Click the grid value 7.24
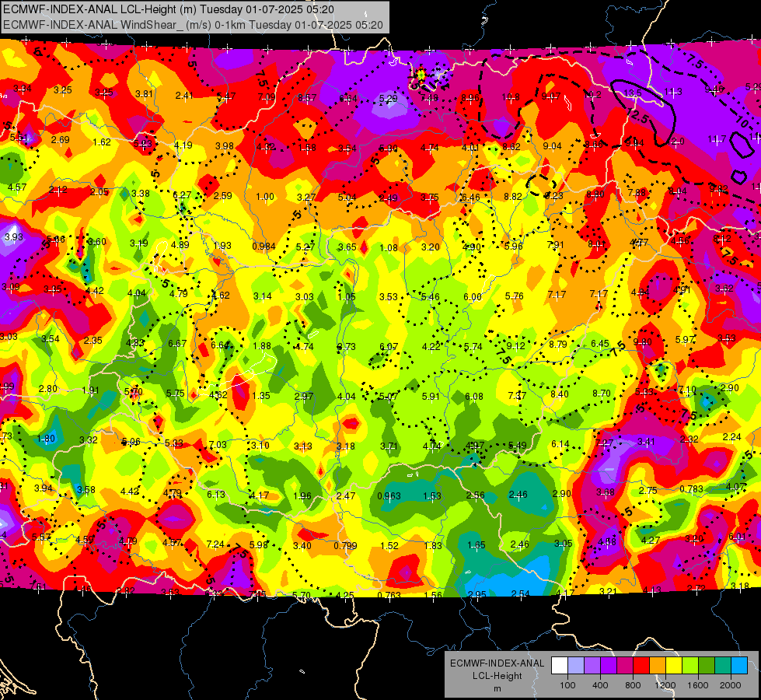The image size is (761, 700). (x=215, y=544)
